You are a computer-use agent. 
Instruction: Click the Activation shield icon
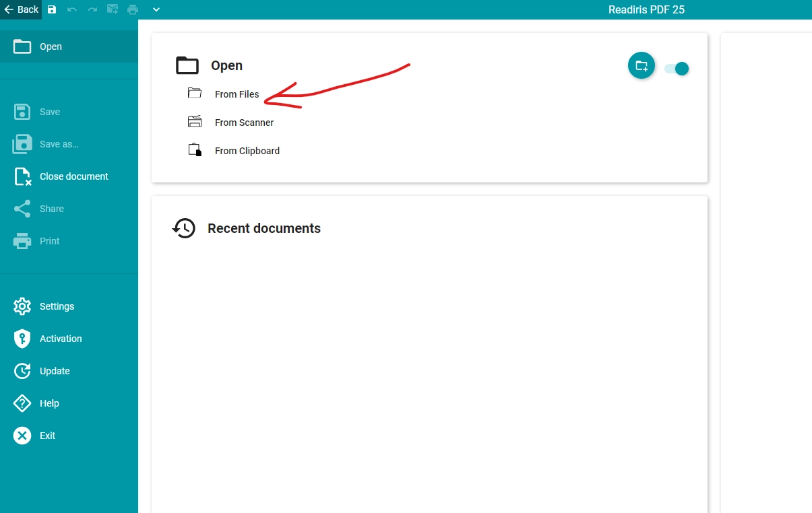coord(22,339)
